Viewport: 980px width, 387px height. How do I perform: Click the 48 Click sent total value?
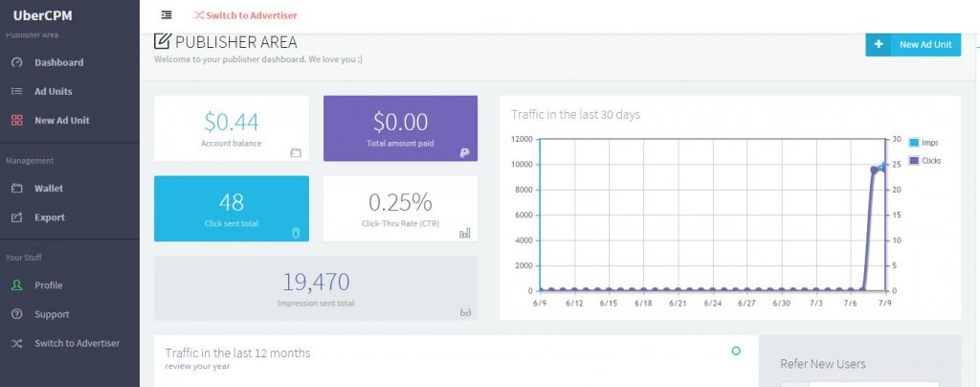click(x=232, y=202)
